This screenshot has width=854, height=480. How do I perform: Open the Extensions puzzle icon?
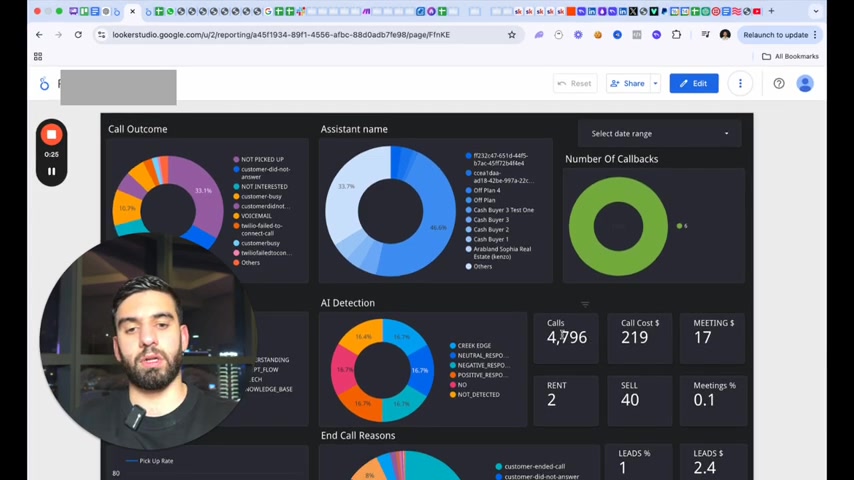coord(676,35)
